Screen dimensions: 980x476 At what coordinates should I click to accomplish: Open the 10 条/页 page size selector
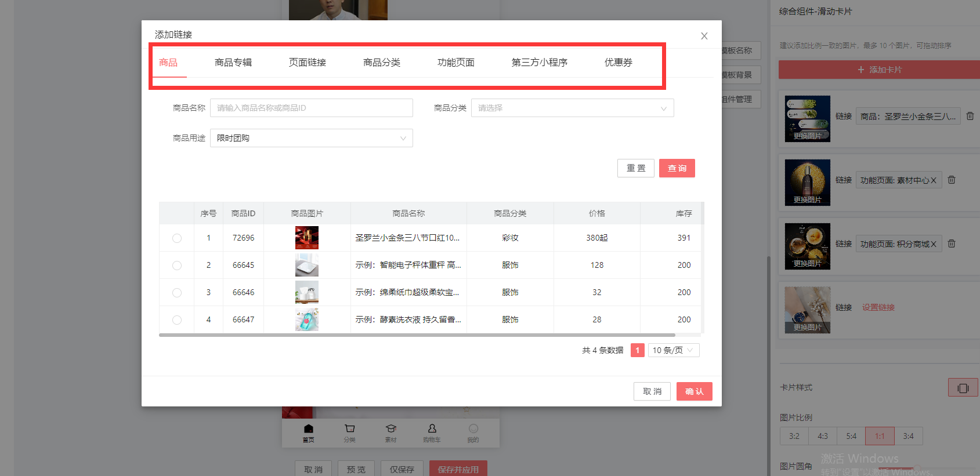[x=673, y=351]
